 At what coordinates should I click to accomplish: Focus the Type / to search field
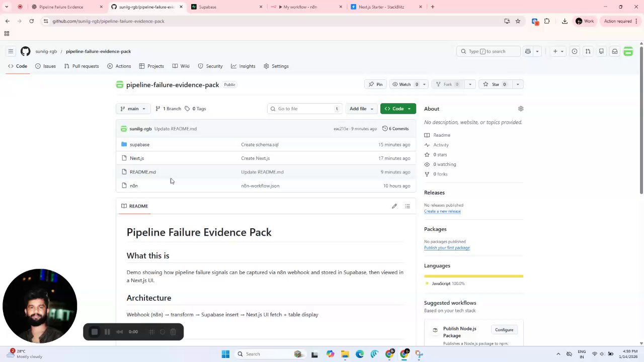pos(488,51)
